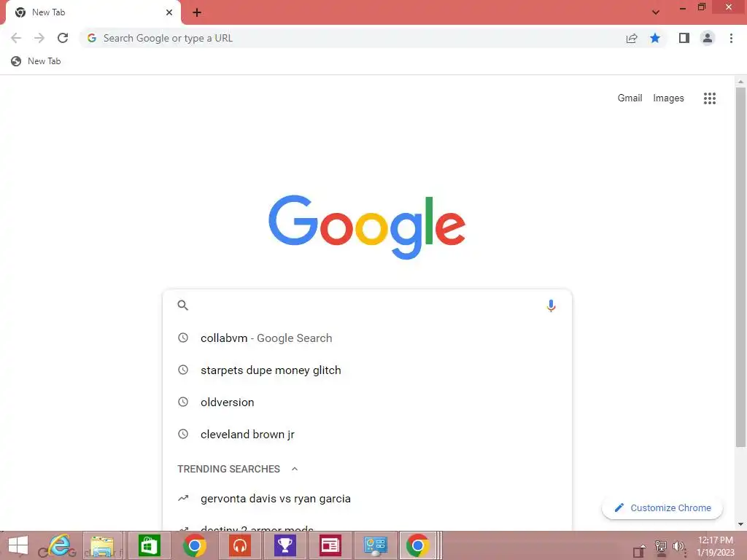747x560 pixels.
Task: Click inside the Google search box
Action: tap(367, 306)
